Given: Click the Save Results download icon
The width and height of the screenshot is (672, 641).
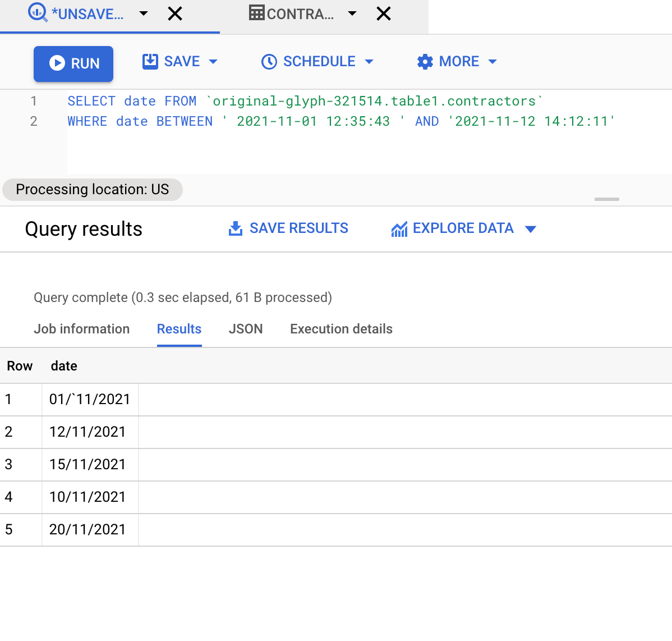Looking at the screenshot, I should (235, 228).
